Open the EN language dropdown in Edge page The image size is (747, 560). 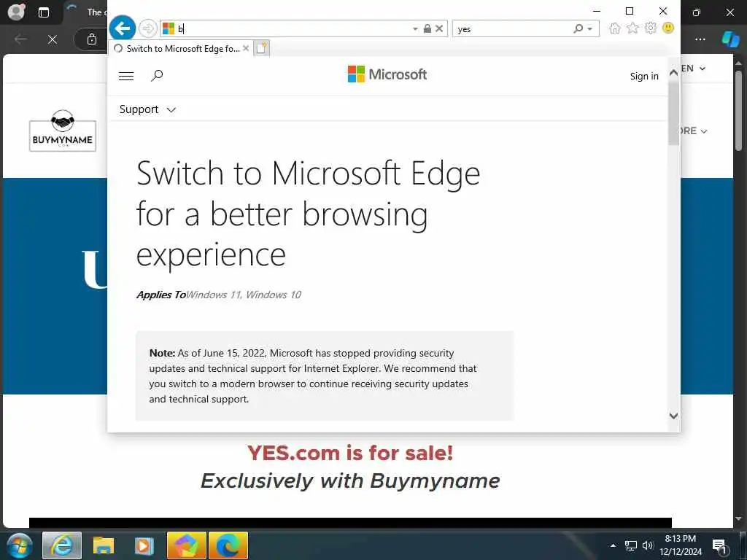[693, 69]
